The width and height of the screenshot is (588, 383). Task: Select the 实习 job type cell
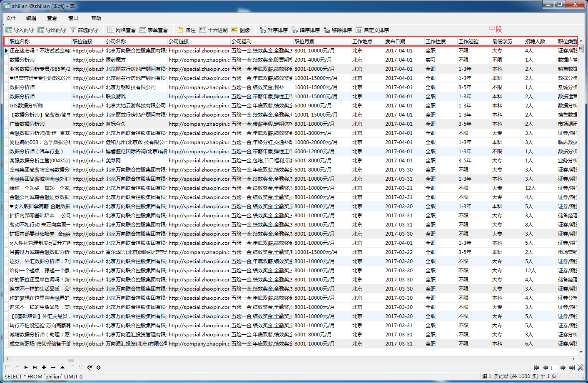click(x=441, y=60)
